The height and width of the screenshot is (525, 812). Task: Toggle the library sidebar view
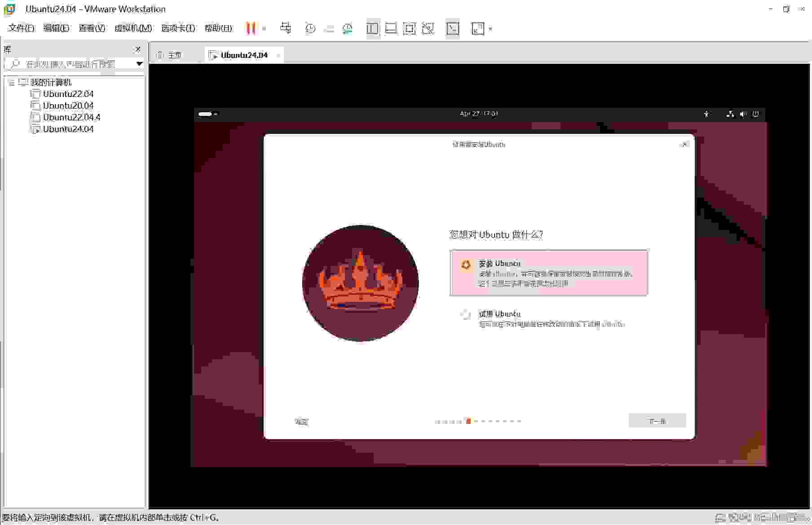click(x=372, y=29)
